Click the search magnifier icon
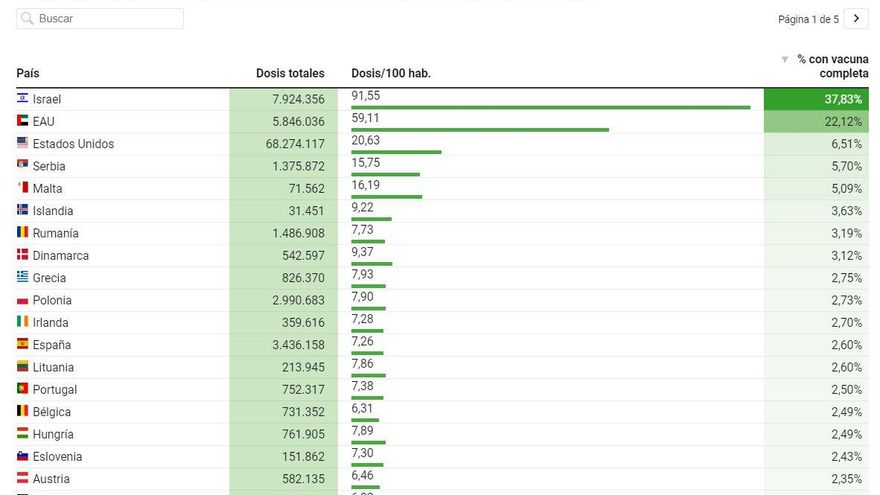 click(x=27, y=19)
